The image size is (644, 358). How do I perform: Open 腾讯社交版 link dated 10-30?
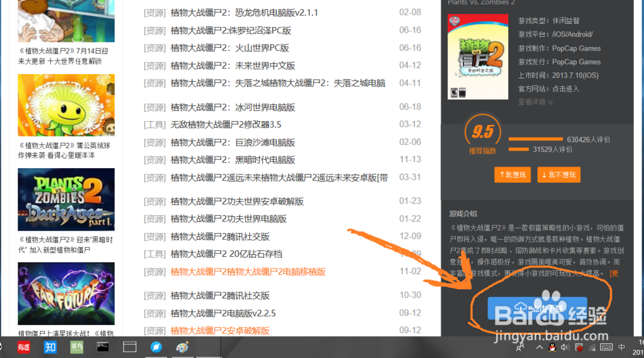point(220,296)
